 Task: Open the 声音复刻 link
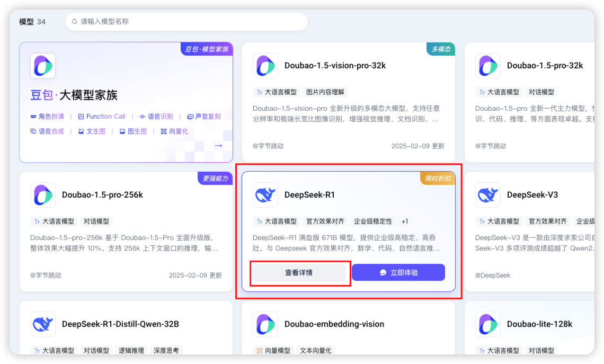coord(204,117)
